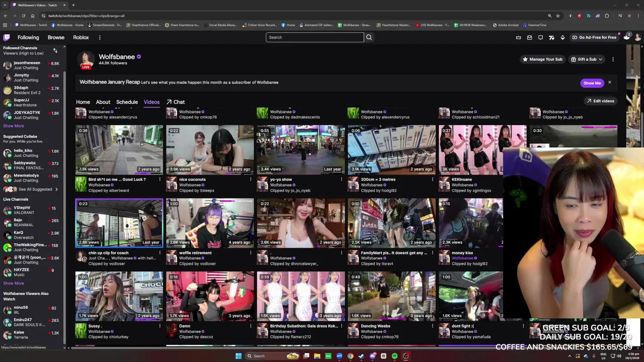Open the Get Bits diamond icon
Image resolution: width=644 pixels, height=362 pixels.
pyautogui.click(x=562, y=37)
